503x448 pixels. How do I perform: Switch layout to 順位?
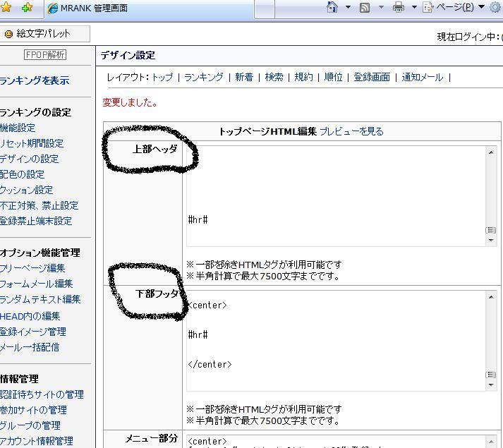(x=333, y=77)
